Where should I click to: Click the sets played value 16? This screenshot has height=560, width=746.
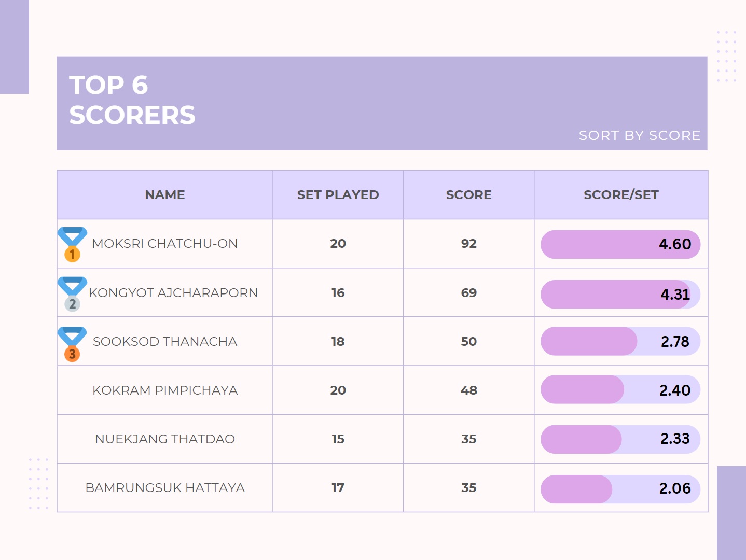coord(338,293)
